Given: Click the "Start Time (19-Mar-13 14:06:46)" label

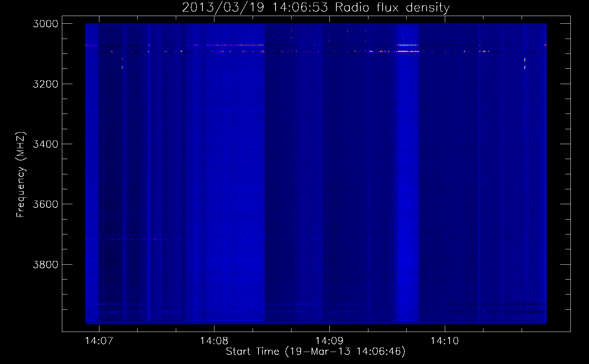Looking at the screenshot, I should pyautogui.click(x=316, y=352).
